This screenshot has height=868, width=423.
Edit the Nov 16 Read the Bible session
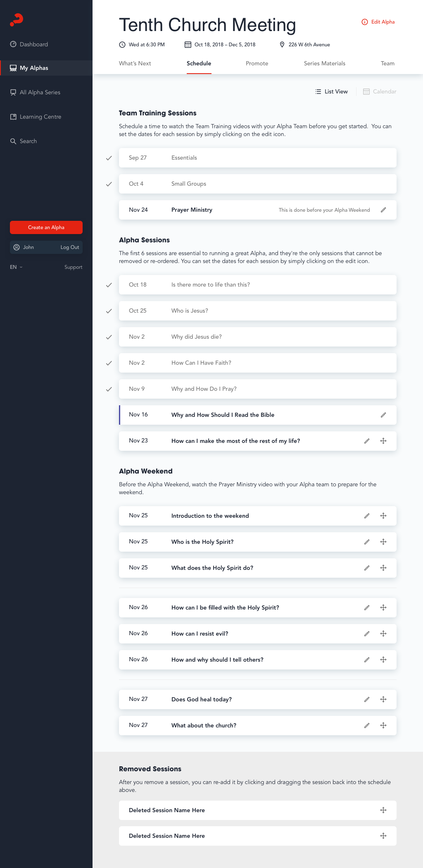pyautogui.click(x=383, y=415)
